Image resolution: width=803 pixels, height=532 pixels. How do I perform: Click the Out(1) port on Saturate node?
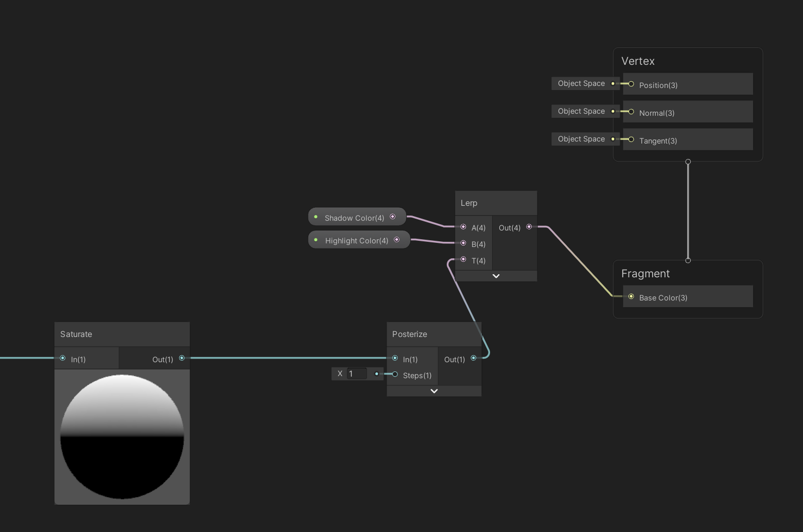pyautogui.click(x=182, y=358)
